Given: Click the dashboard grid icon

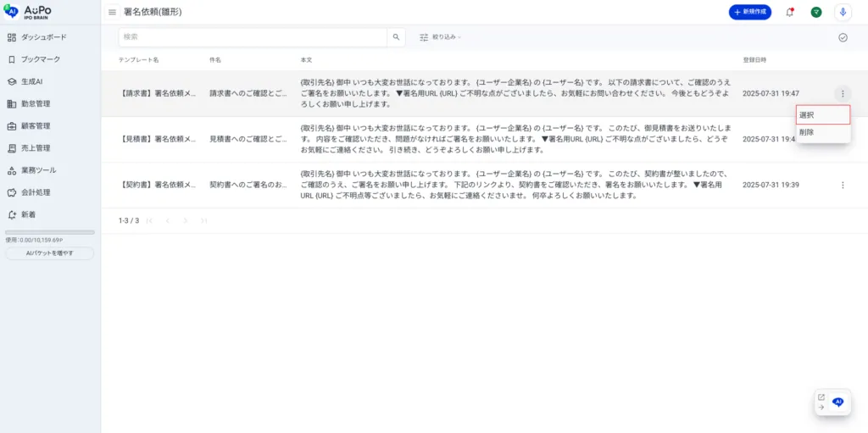Looking at the screenshot, I should click(x=12, y=37).
